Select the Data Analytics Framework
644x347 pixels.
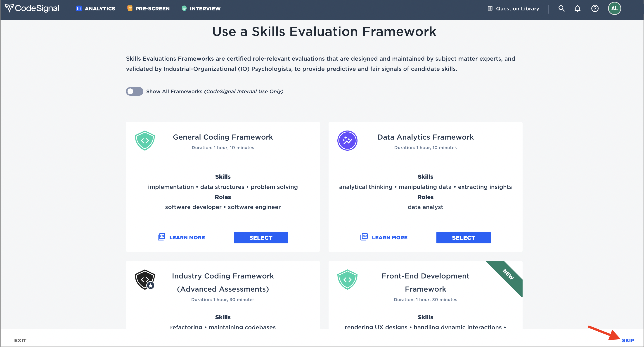click(x=463, y=238)
